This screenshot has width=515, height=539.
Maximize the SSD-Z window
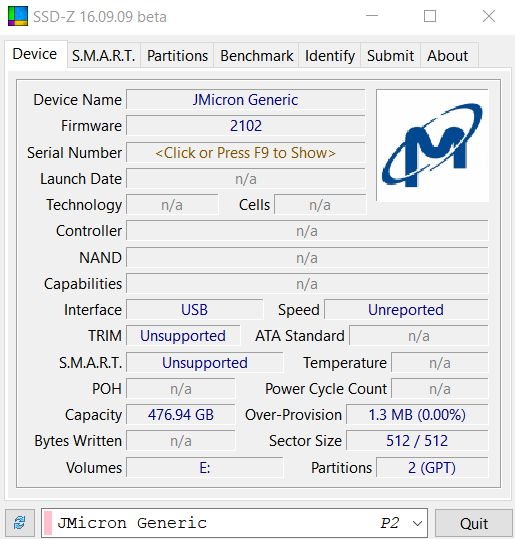[x=430, y=16]
